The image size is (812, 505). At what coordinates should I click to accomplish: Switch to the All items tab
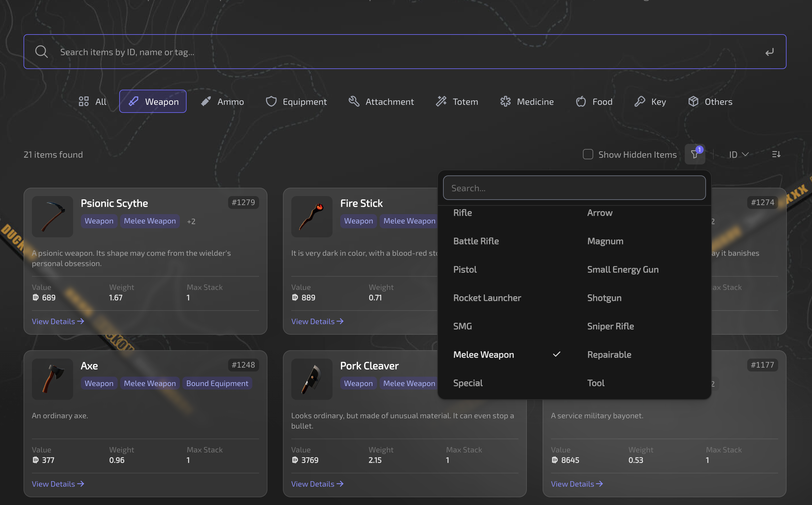[x=92, y=101]
